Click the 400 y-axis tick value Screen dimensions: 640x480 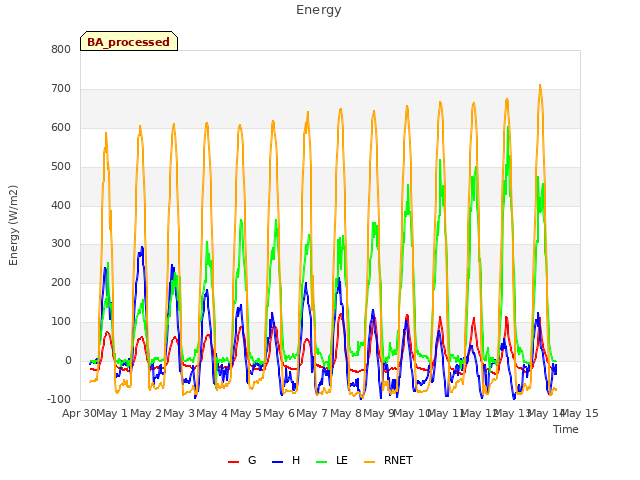pos(61,205)
